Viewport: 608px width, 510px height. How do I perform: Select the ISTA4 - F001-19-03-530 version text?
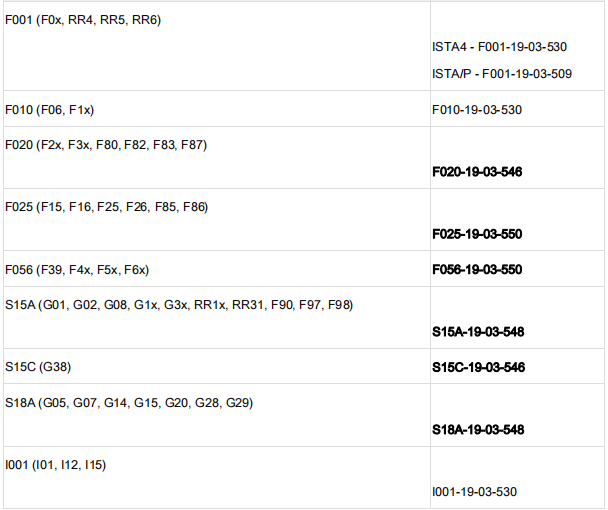[x=500, y=47]
